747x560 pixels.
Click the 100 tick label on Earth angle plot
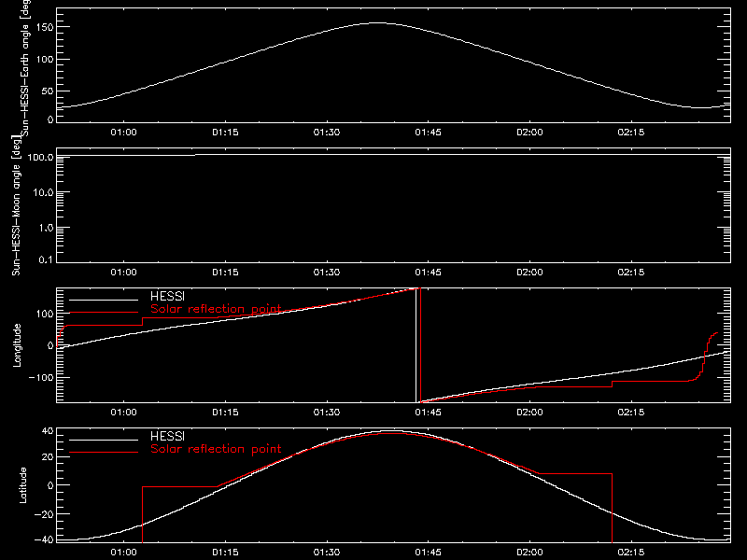[x=44, y=59]
